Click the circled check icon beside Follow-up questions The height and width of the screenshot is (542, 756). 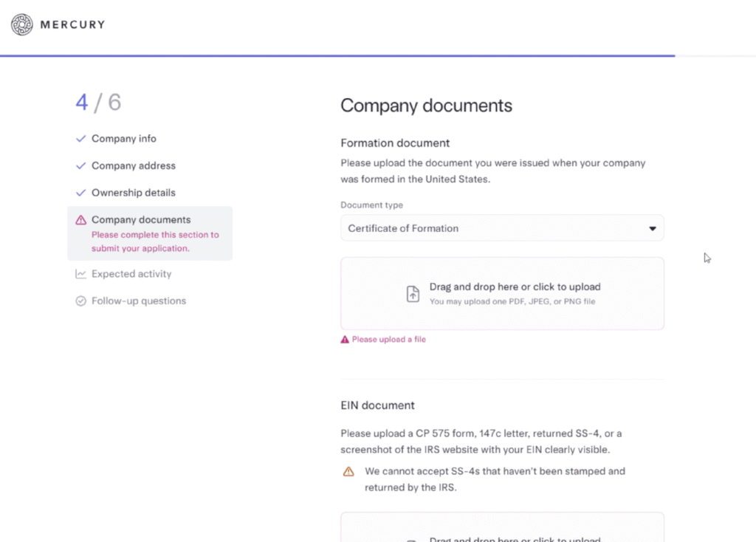point(81,301)
